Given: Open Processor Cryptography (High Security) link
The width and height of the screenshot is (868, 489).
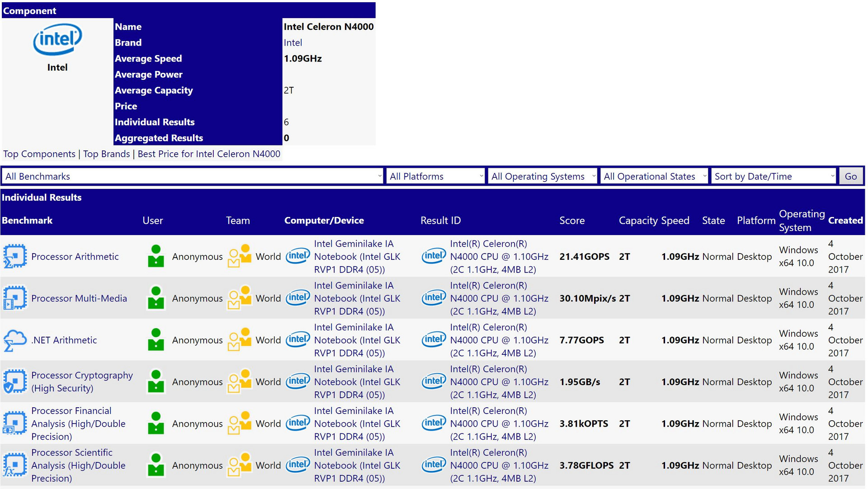Looking at the screenshot, I should [x=82, y=382].
